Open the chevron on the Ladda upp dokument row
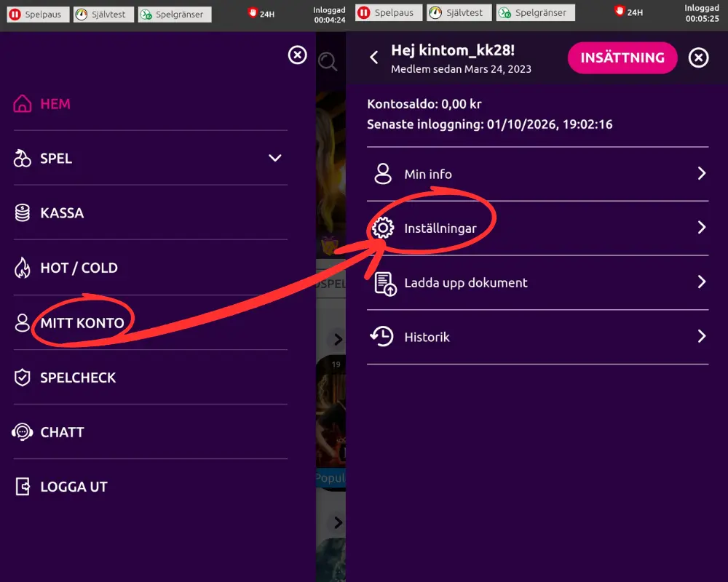Viewport: 728px width, 582px height. click(x=702, y=282)
